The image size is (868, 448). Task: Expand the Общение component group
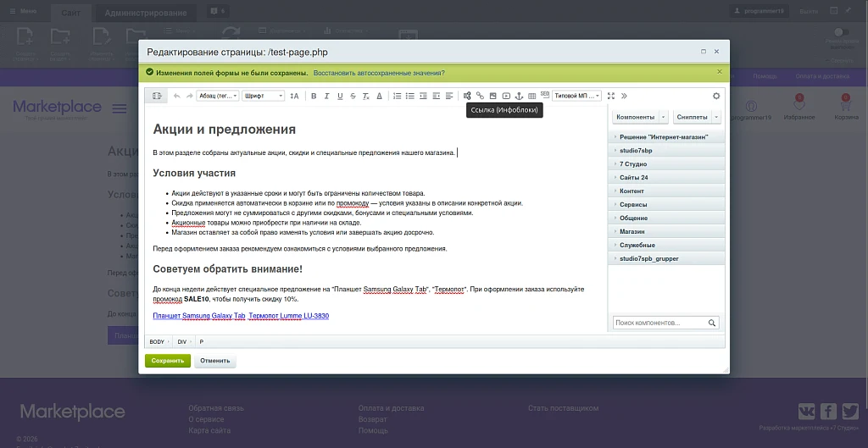[x=666, y=218]
